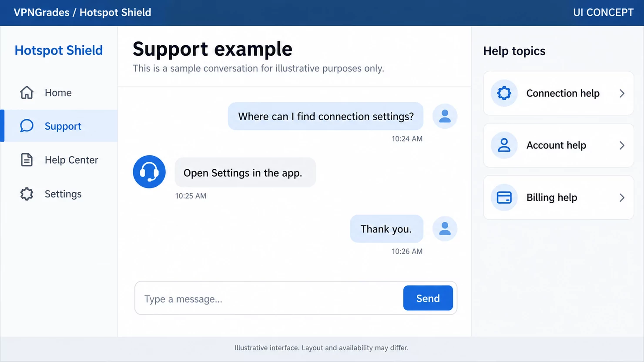Expand Connection help with its chevron
This screenshot has height=362, width=644.
coord(622,93)
